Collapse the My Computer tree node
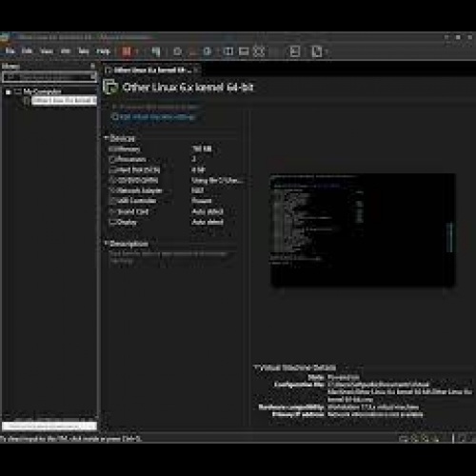This screenshot has height=476, width=476. (x=9, y=92)
